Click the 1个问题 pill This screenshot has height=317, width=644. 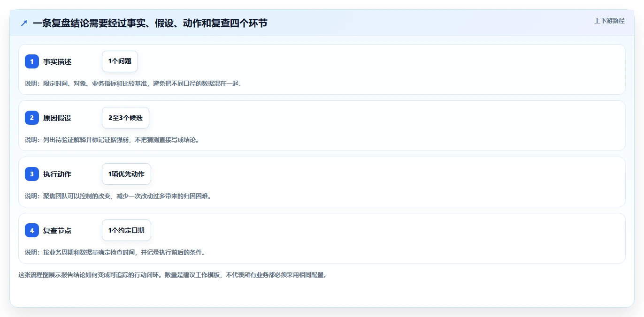[120, 61]
